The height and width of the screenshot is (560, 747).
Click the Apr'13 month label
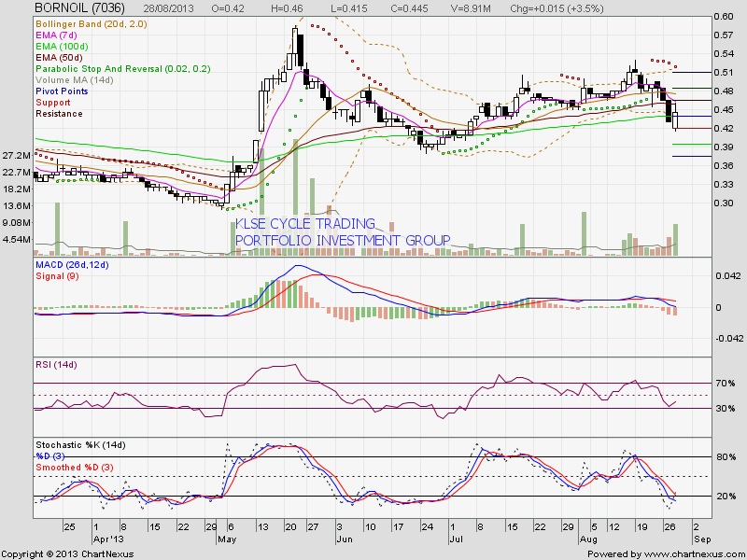[x=107, y=539]
